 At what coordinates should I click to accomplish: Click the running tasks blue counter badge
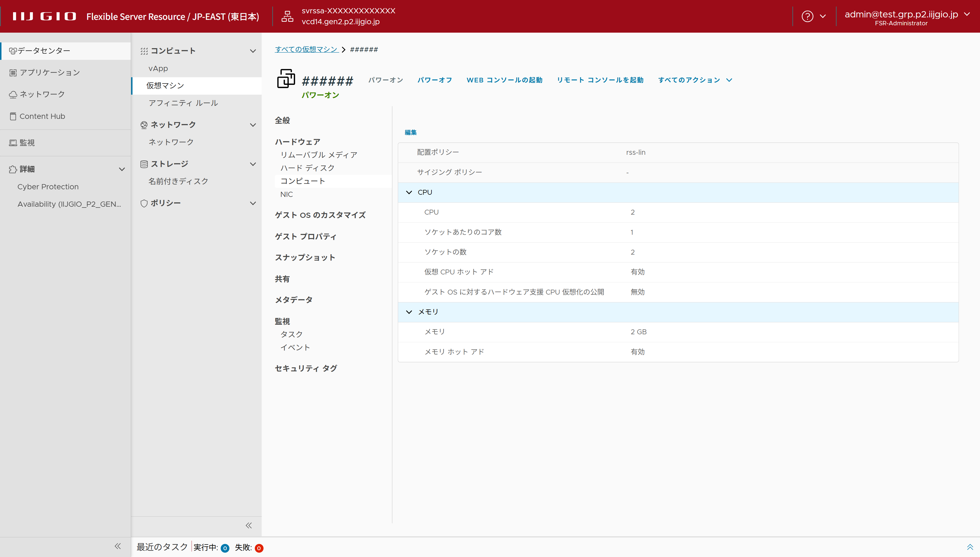[225, 548]
